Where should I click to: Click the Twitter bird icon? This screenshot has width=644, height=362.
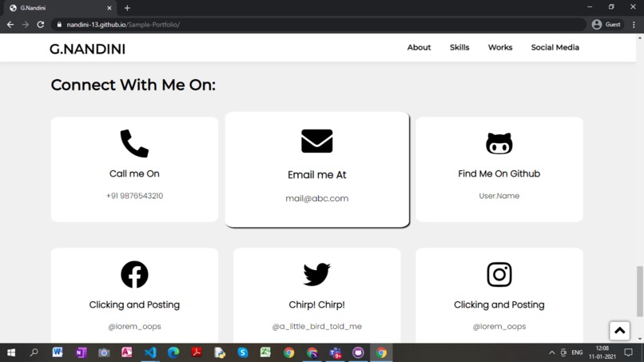316,274
